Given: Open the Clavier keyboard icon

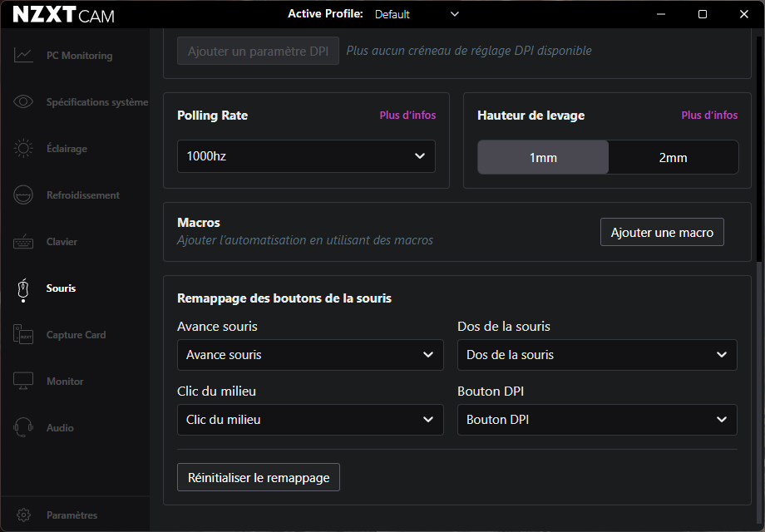Looking at the screenshot, I should pos(23,242).
